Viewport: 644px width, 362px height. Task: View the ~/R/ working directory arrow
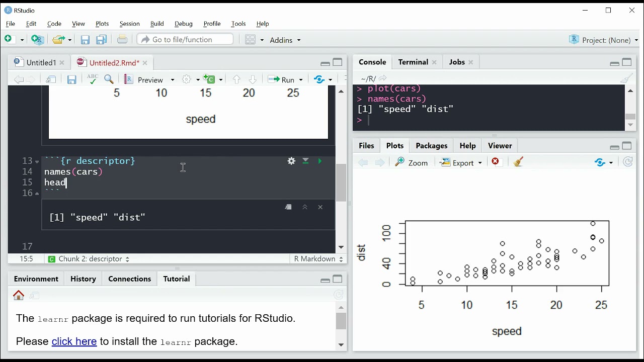(383, 78)
